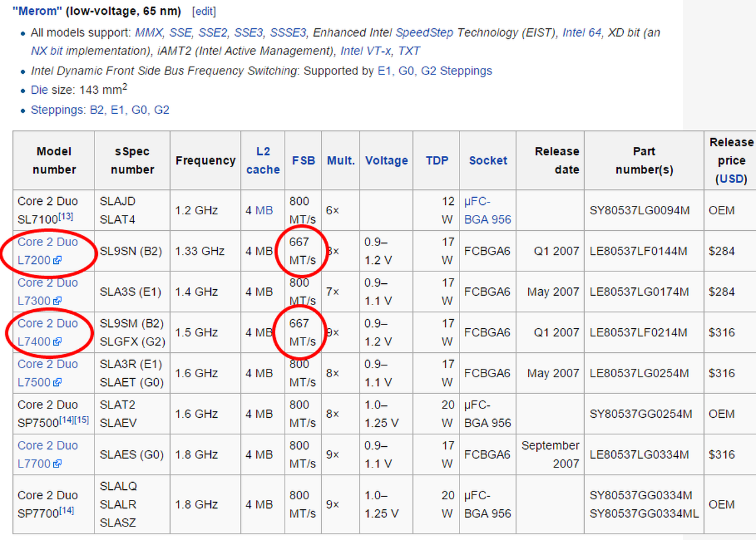The height and width of the screenshot is (540, 756).
Task: Open μFC-BGA 956 link in the SL7100 row
Action: pos(488,210)
